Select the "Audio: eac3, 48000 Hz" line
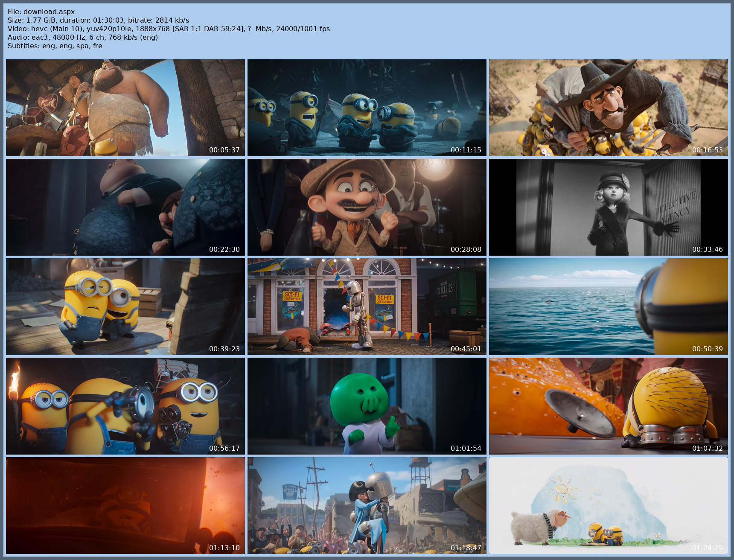This screenshot has width=734, height=560. tap(83, 37)
